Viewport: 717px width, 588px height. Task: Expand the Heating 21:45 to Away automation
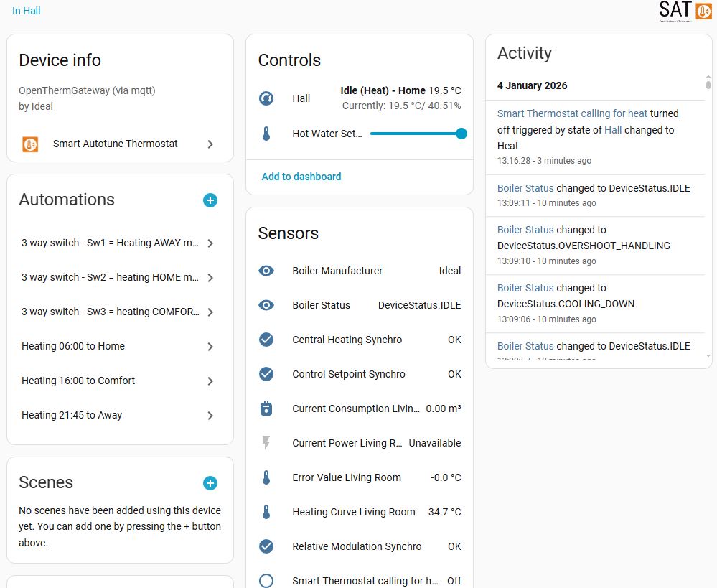point(210,416)
